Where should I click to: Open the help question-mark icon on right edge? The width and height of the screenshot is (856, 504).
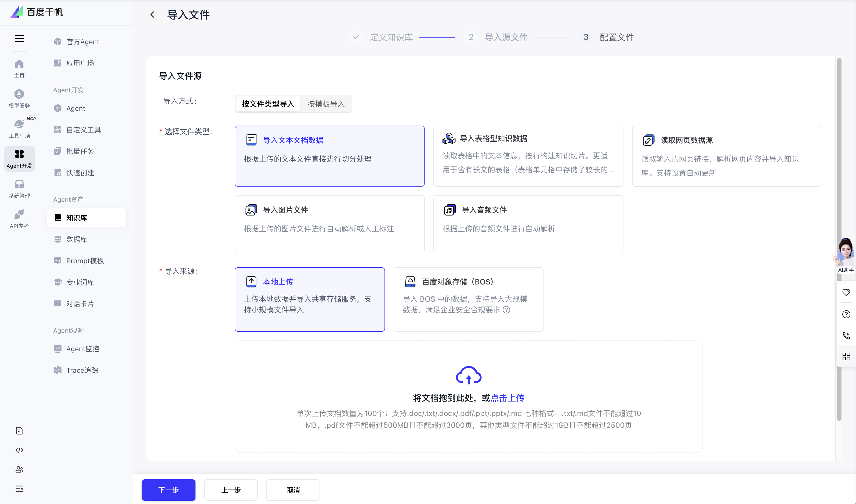pyautogui.click(x=846, y=314)
